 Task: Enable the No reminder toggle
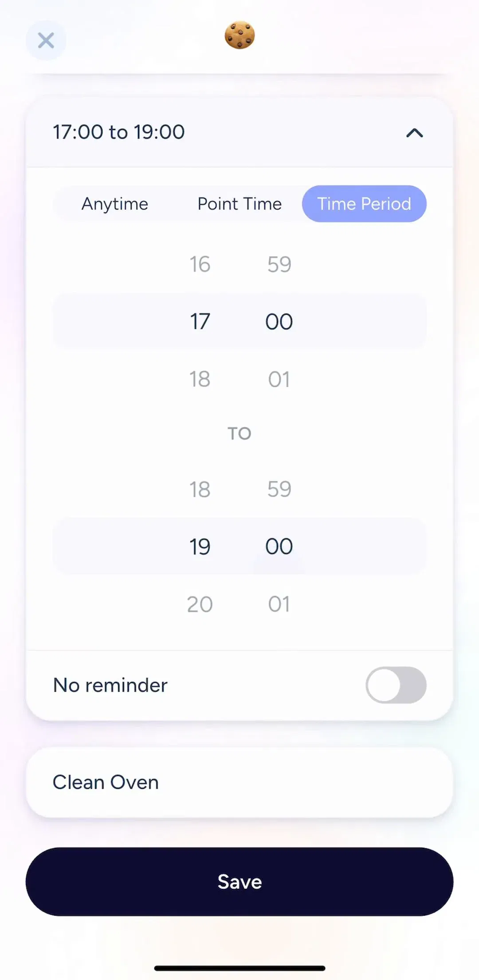[396, 685]
